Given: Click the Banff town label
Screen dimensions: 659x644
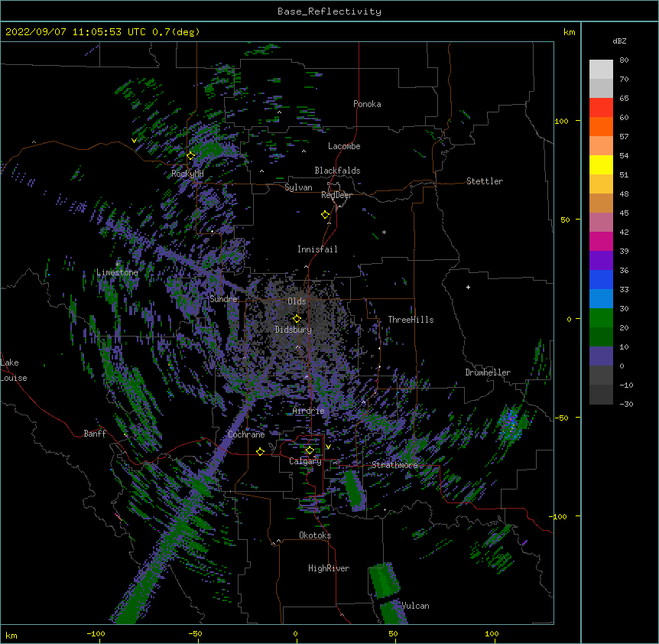Looking at the screenshot, I should (95, 434).
